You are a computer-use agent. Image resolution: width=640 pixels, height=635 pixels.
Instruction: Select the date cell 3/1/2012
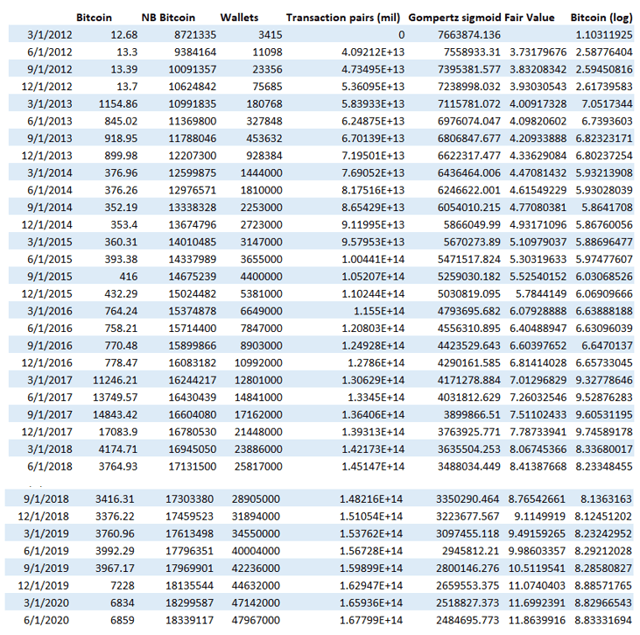click(49, 35)
